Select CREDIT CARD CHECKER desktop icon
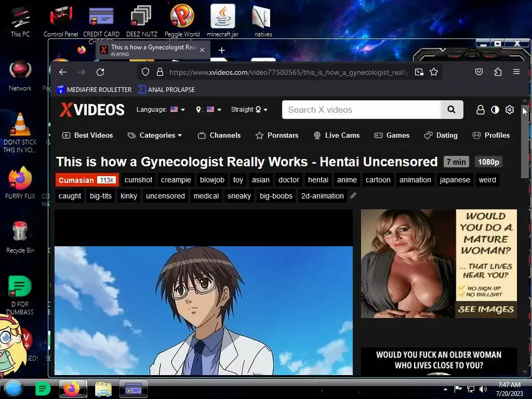 coord(101,24)
